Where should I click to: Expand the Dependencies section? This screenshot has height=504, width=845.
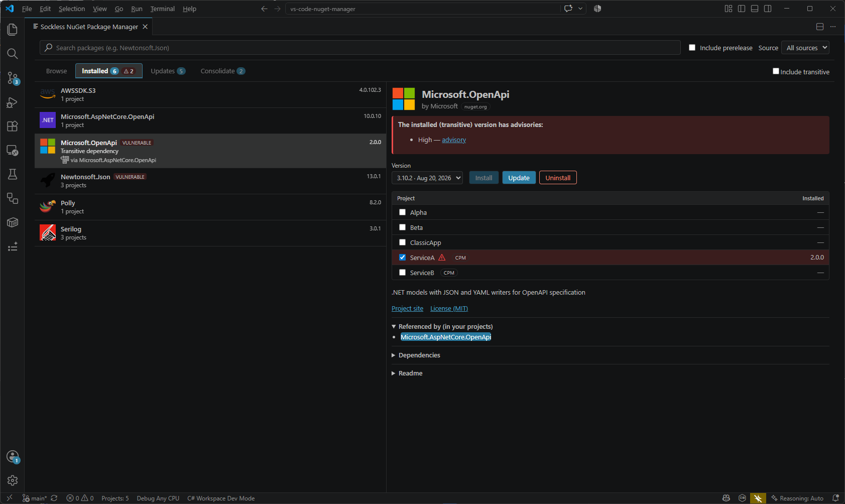click(416, 355)
